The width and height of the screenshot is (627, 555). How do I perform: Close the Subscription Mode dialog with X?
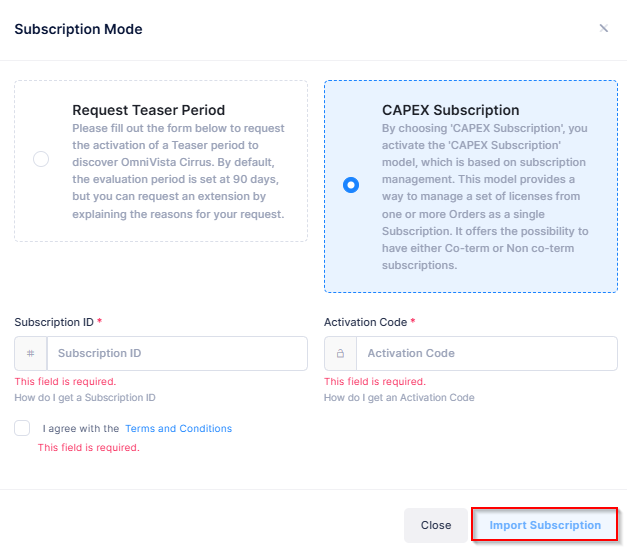click(x=603, y=28)
